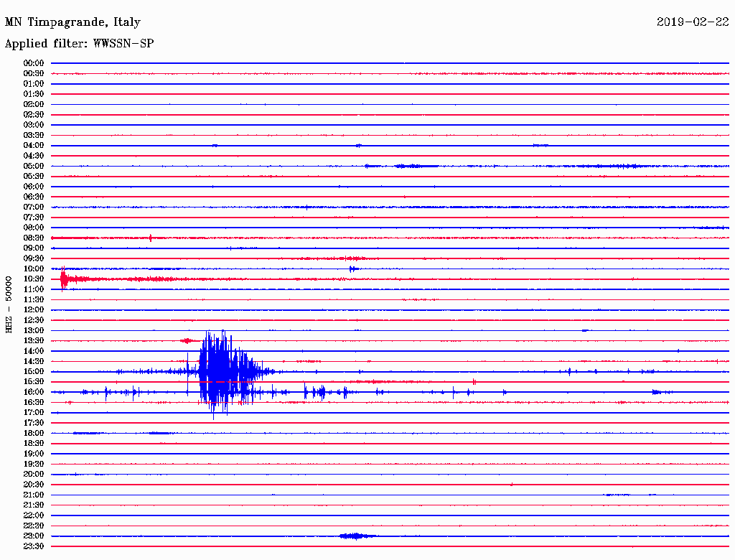Click the '07:30' time label

(x=33, y=217)
